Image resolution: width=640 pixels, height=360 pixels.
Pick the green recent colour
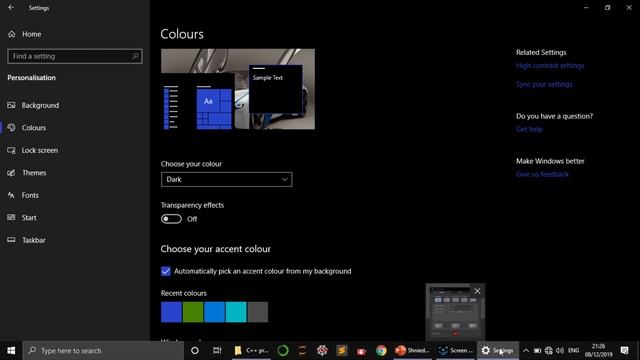pyautogui.click(x=193, y=312)
